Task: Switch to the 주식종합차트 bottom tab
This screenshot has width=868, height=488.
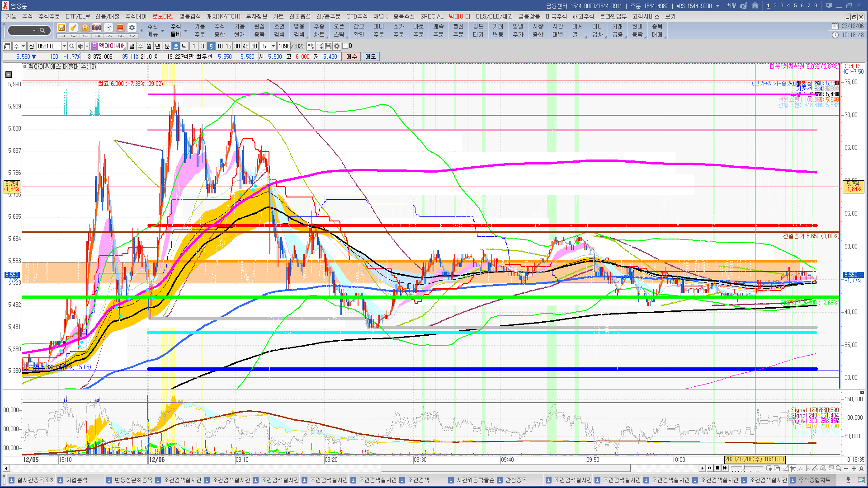Action: point(814,480)
